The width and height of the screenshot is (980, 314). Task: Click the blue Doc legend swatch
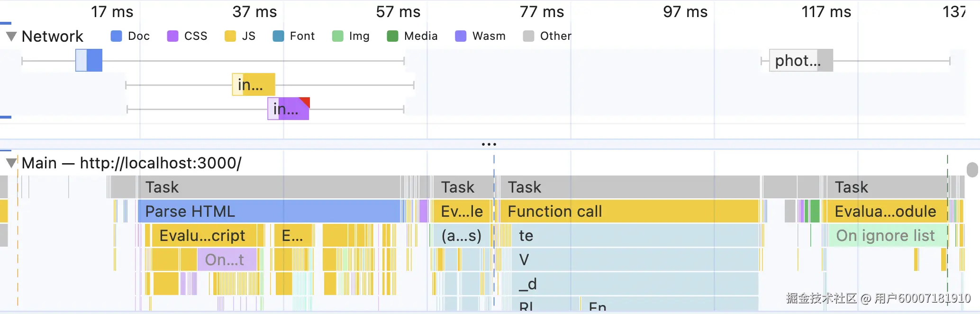pyautogui.click(x=116, y=37)
